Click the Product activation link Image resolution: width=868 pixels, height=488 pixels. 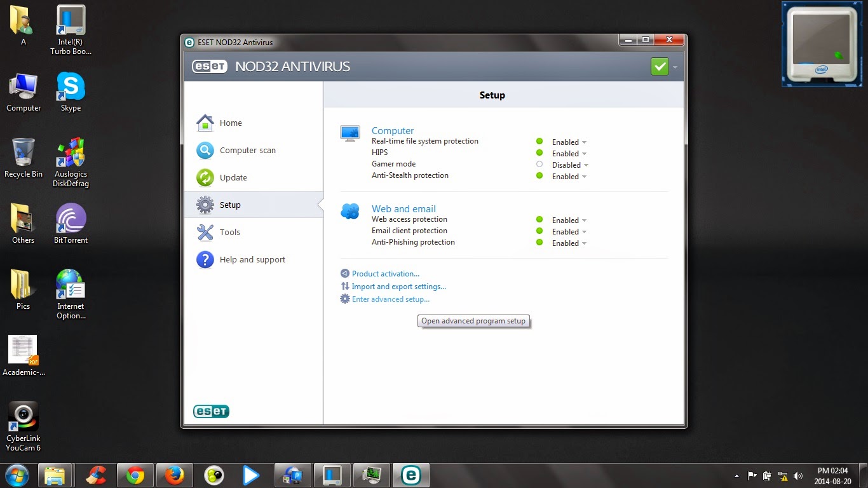386,274
